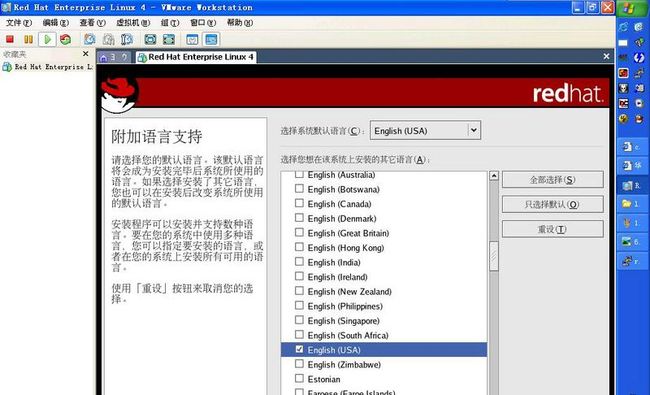
Task: Open the 窗口(W) Window menu
Action: (x=203, y=23)
